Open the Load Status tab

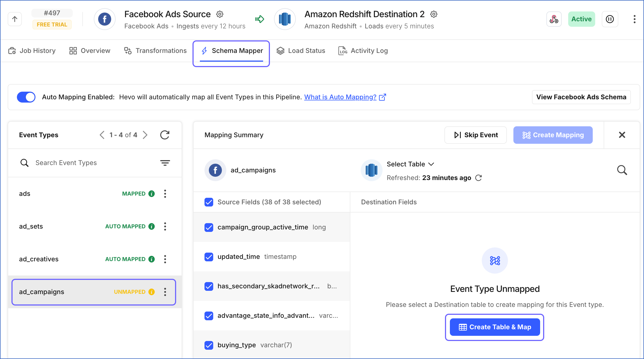point(301,51)
